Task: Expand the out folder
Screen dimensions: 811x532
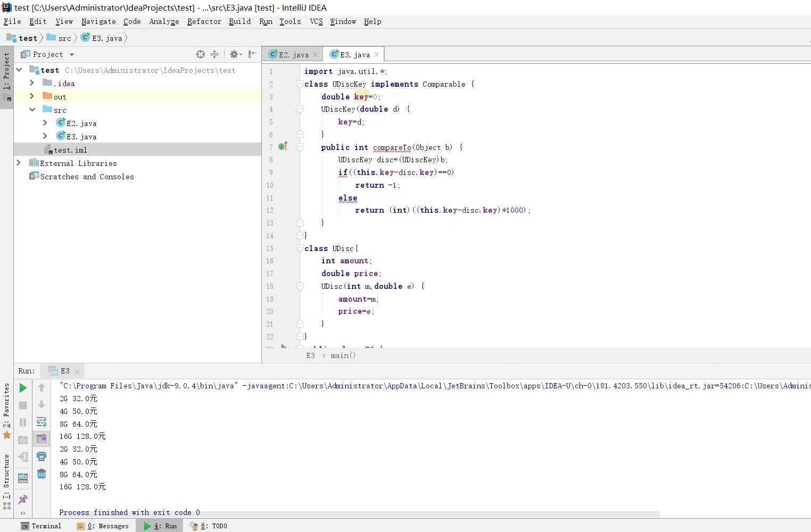Action: click(x=32, y=96)
